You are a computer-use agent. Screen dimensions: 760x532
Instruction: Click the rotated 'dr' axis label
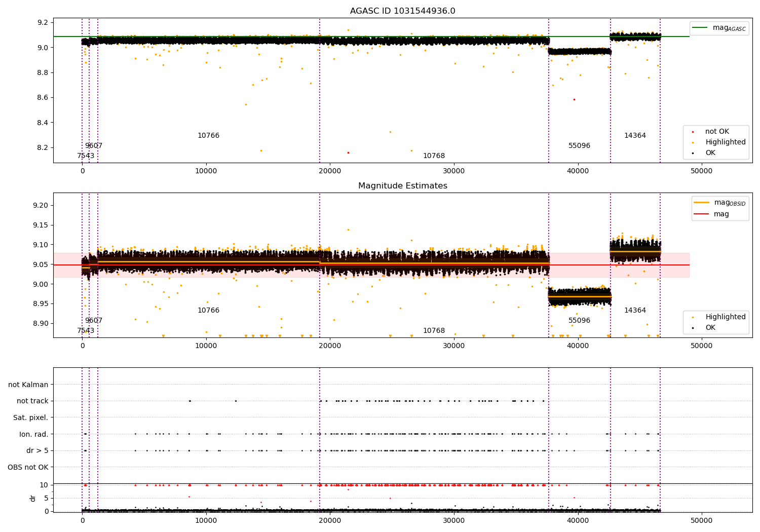tap(33, 498)
